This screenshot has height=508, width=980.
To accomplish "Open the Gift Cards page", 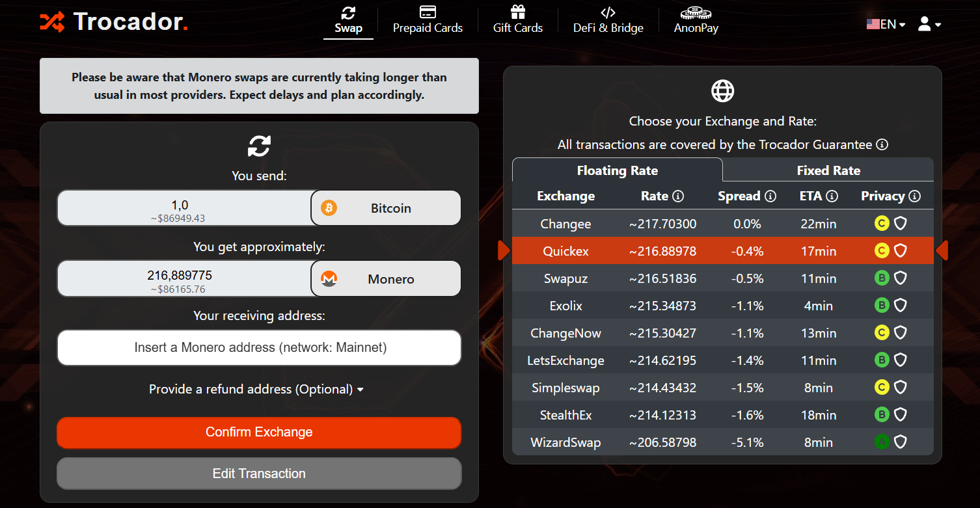I will pyautogui.click(x=518, y=20).
